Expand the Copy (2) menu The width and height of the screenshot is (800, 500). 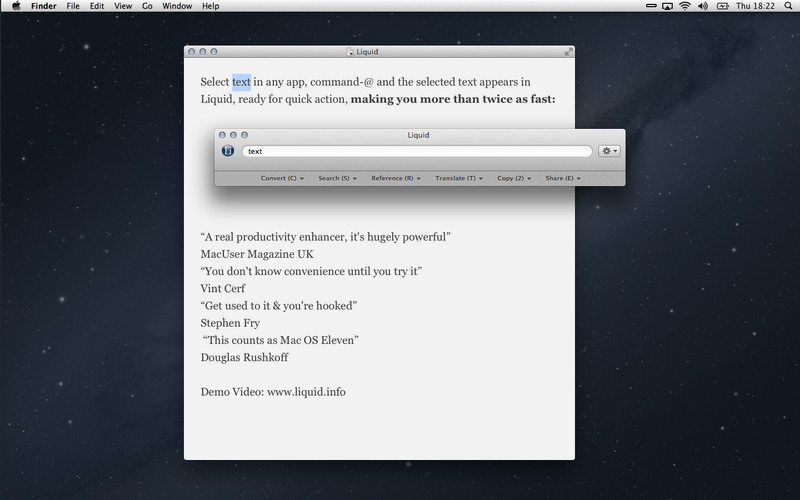pos(514,178)
